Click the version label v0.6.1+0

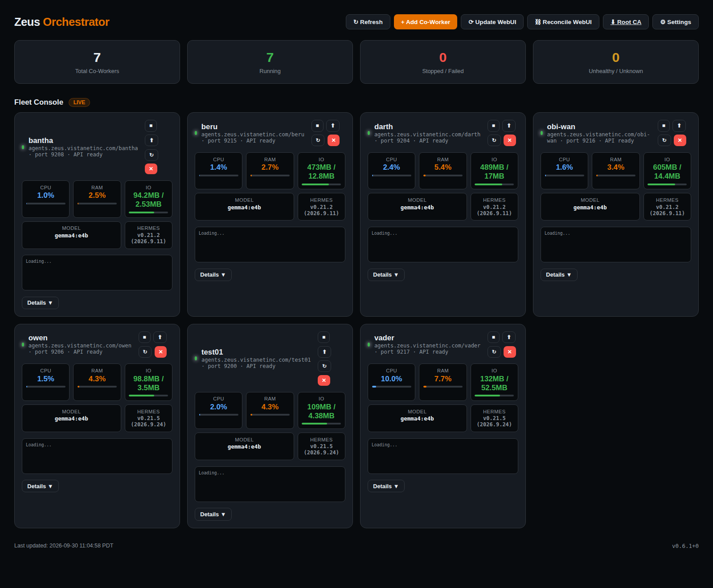(685, 546)
